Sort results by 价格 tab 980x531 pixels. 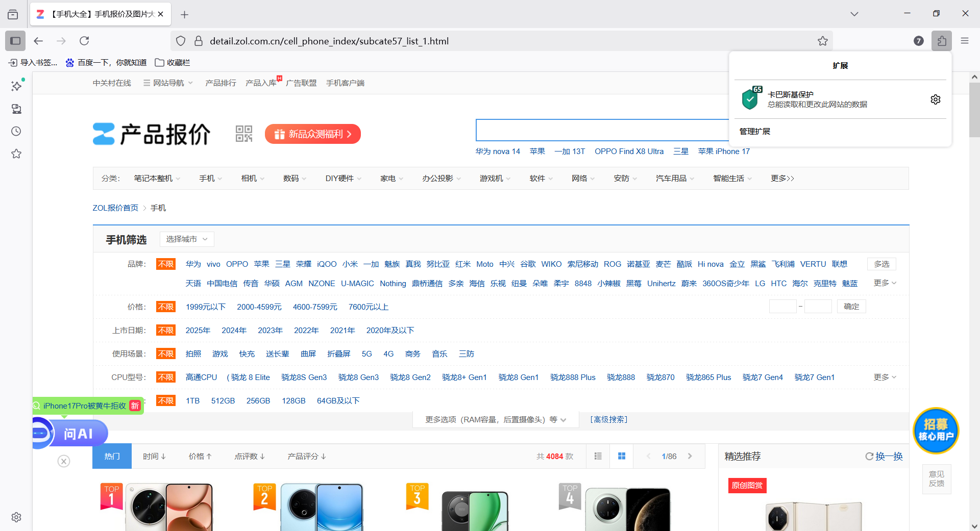click(x=200, y=456)
